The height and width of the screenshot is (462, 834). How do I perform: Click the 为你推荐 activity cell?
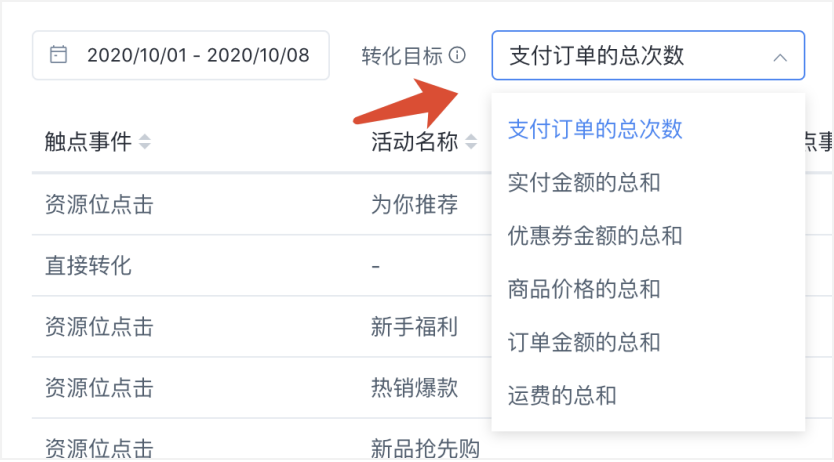click(414, 204)
